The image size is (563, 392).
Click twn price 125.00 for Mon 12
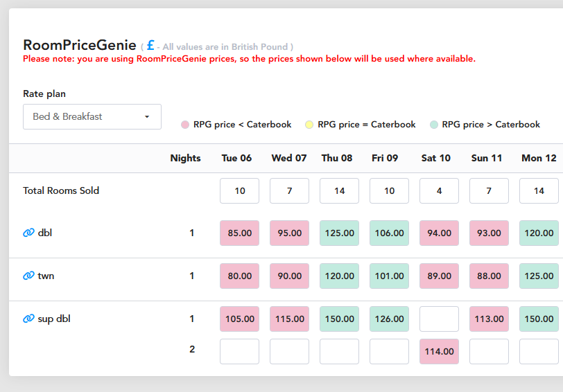coord(539,276)
